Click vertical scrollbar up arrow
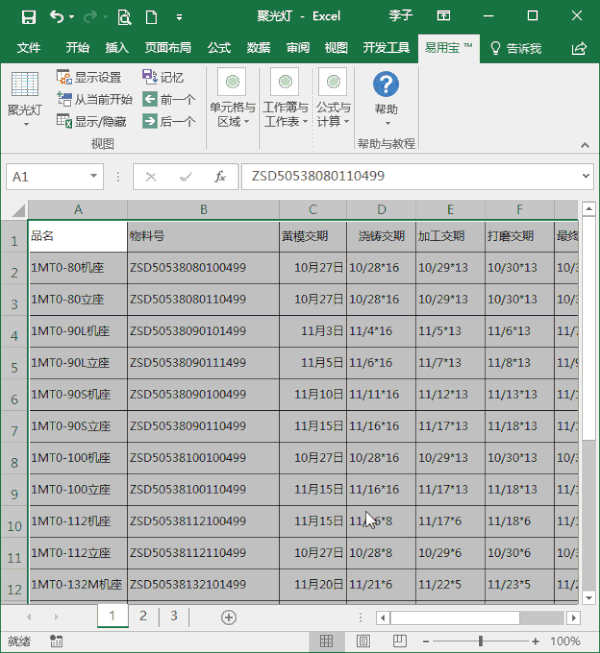The height and width of the screenshot is (653, 600). point(589,209)
